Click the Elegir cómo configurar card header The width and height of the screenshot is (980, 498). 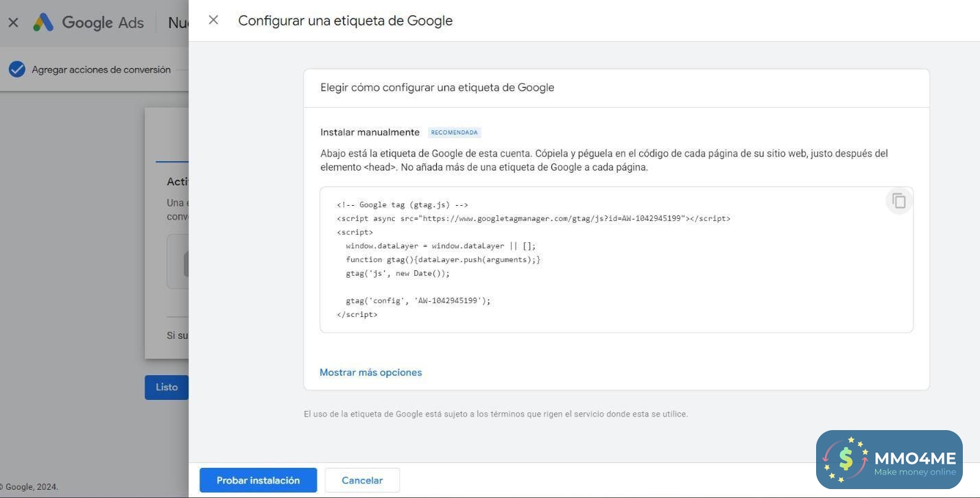[437, 88]
